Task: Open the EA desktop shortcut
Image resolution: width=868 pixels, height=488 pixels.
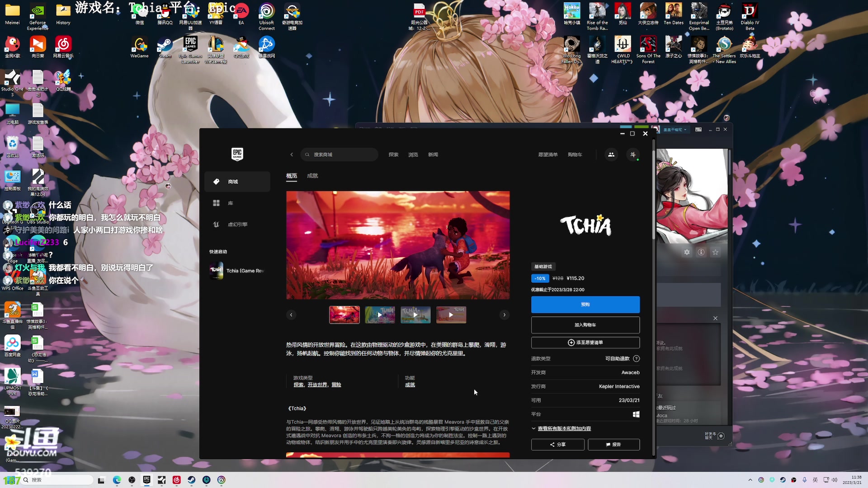Action: click(241, 14)
